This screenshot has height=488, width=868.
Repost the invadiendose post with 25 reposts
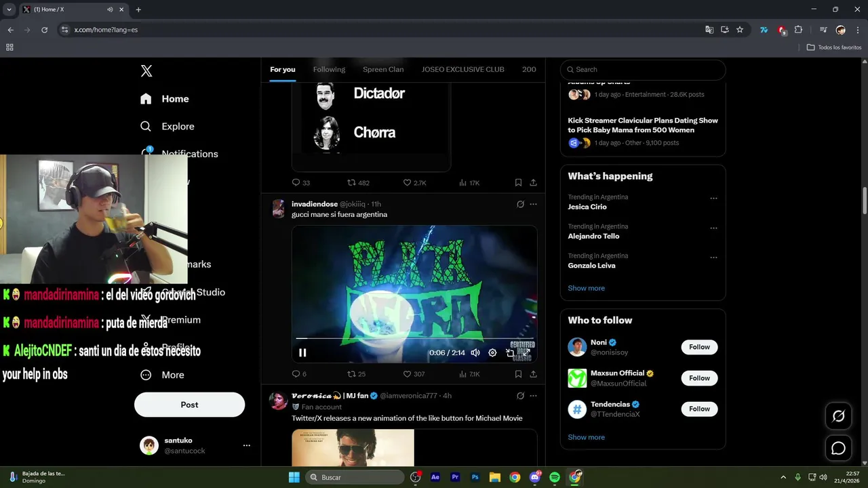[356, 374]
